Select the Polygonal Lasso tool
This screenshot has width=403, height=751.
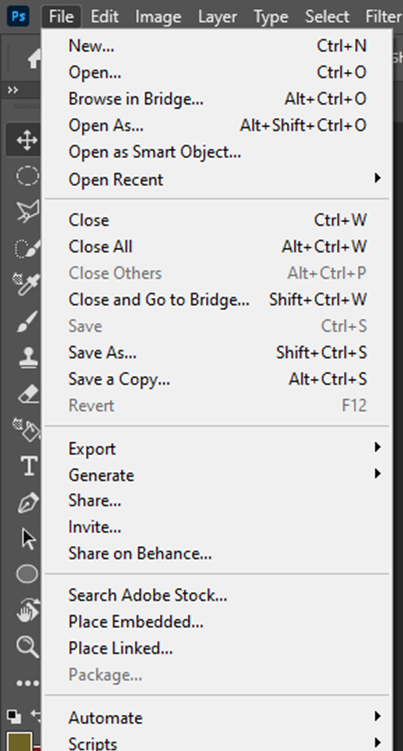point(28,211)
